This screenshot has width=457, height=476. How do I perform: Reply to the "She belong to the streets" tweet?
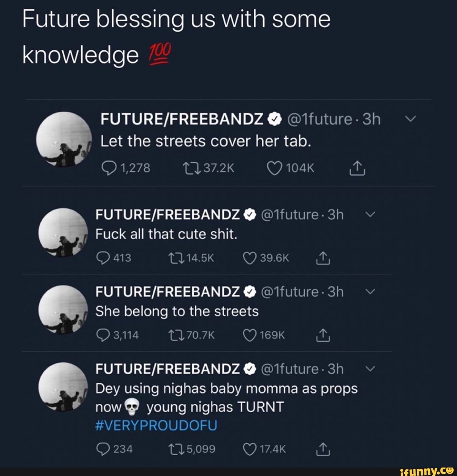tap(103, 336)
